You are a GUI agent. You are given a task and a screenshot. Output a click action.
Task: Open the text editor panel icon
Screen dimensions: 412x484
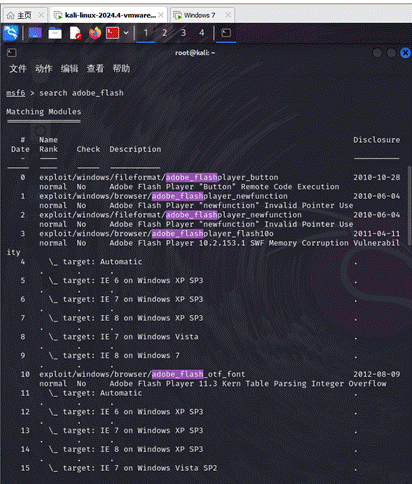(x=75, y=33)
